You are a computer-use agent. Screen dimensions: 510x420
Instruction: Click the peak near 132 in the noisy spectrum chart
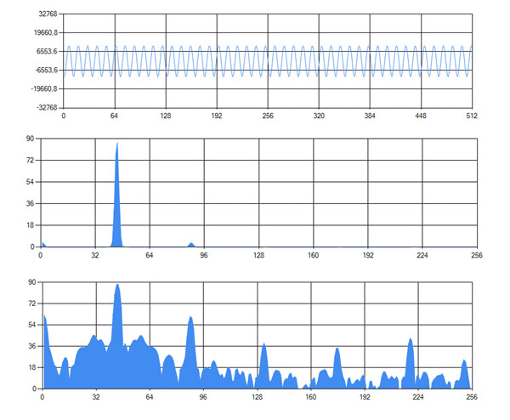point(263,366)
